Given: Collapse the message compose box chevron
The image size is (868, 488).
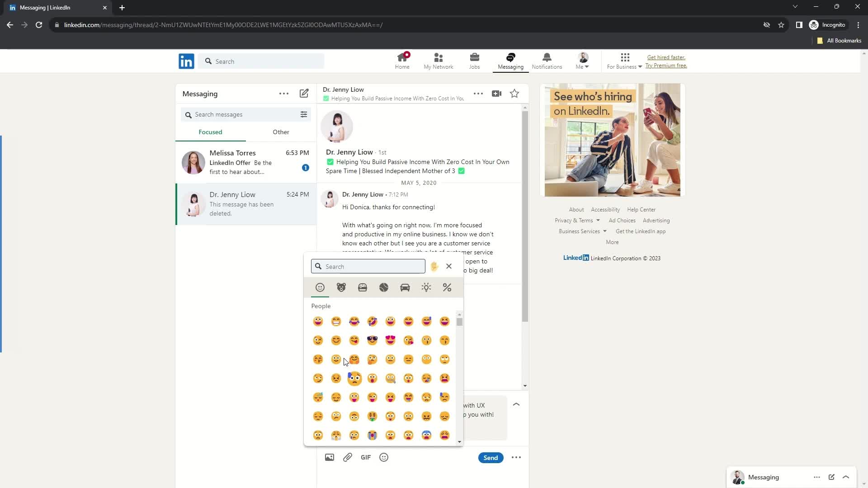Looking at the screenshot, I should pyautogui.click(x=516, y=404).
